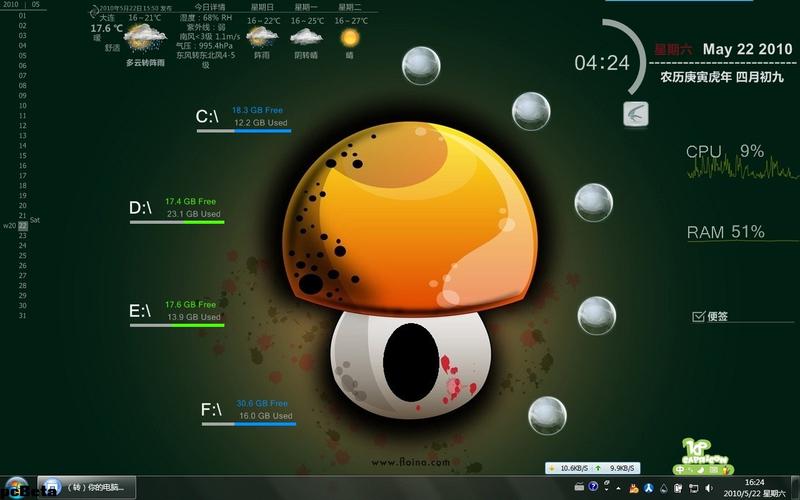Screen dimensions: 800x500
Task: Switch to the 你的电脑 taskbar window
Action: [x=87, y=487]
